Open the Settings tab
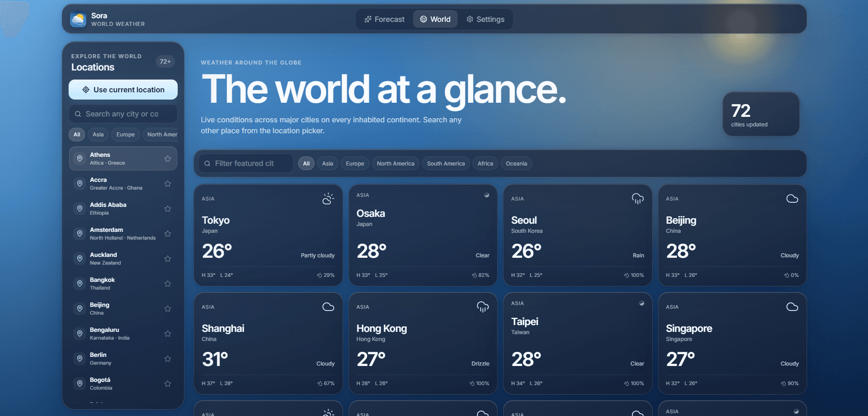This screenshot has width=868, height=416. coord(485,19)
